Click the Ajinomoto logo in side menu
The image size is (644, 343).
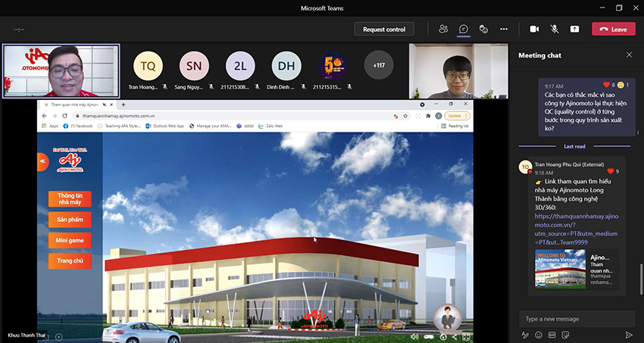click(70, 161)
